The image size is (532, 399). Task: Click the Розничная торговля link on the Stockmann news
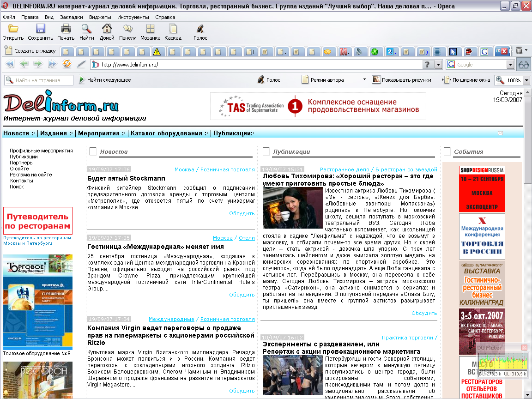pyautogui.click(x=227, y=169)
